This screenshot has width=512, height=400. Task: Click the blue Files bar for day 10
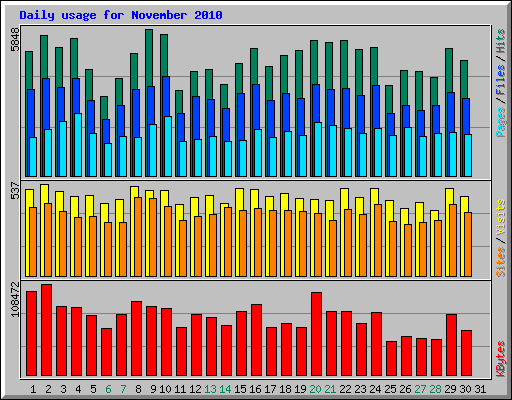(x=166, y=96)
